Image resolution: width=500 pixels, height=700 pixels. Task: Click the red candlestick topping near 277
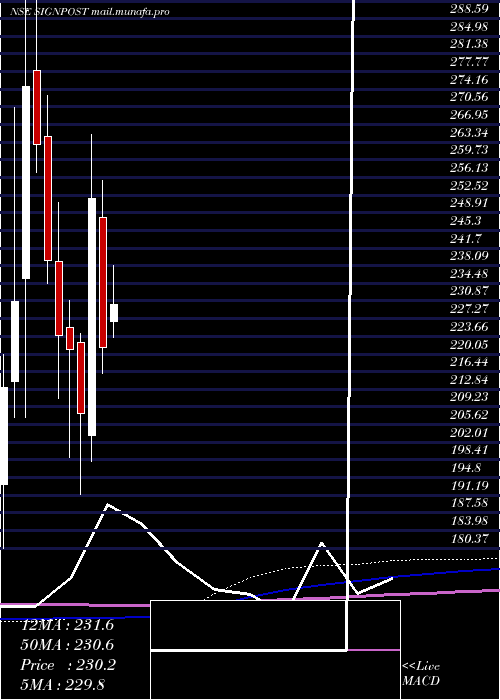click(x=37, y=107)
